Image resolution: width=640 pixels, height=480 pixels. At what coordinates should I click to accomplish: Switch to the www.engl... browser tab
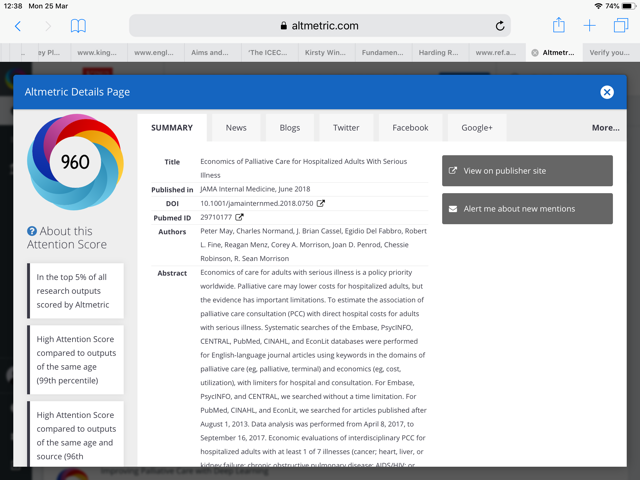pyautogui.click(x=156, y=53)
